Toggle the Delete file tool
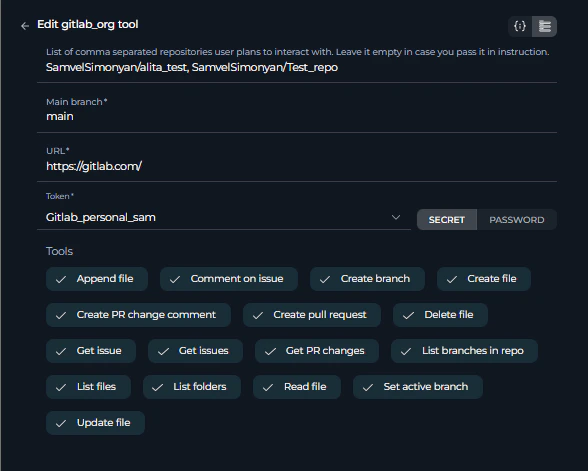This screenshot has height=471, width=588. pos(440,315)
